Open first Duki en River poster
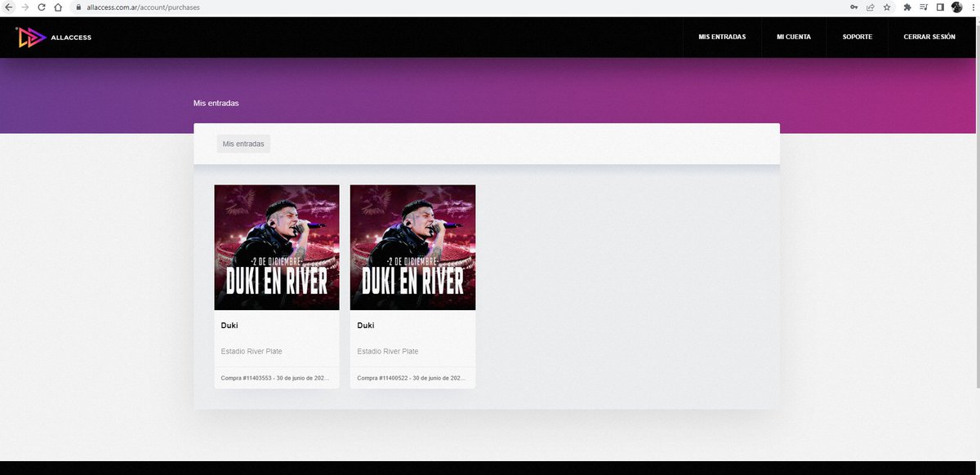This screenshot has width=980, height=475. click(x=277, y=247)
